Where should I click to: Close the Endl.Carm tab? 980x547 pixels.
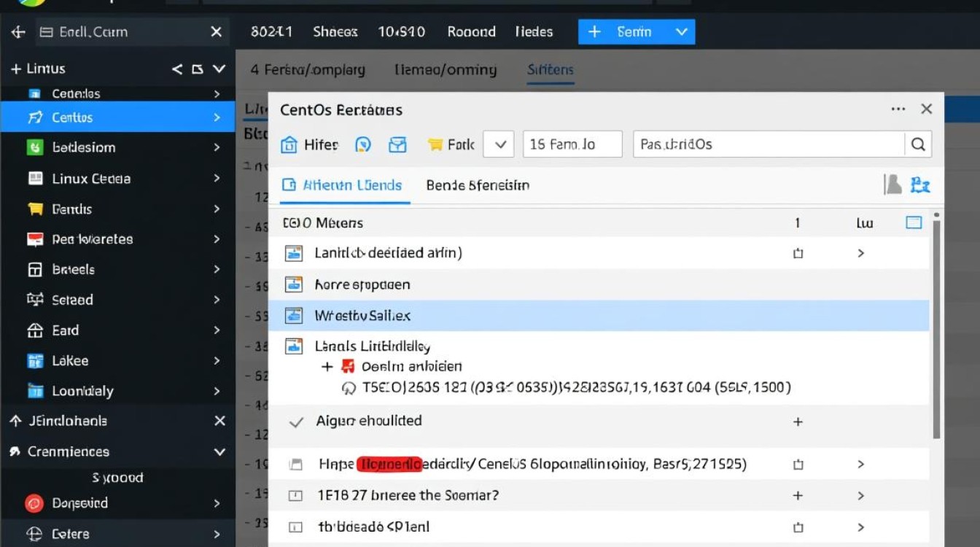coord(216,32)
